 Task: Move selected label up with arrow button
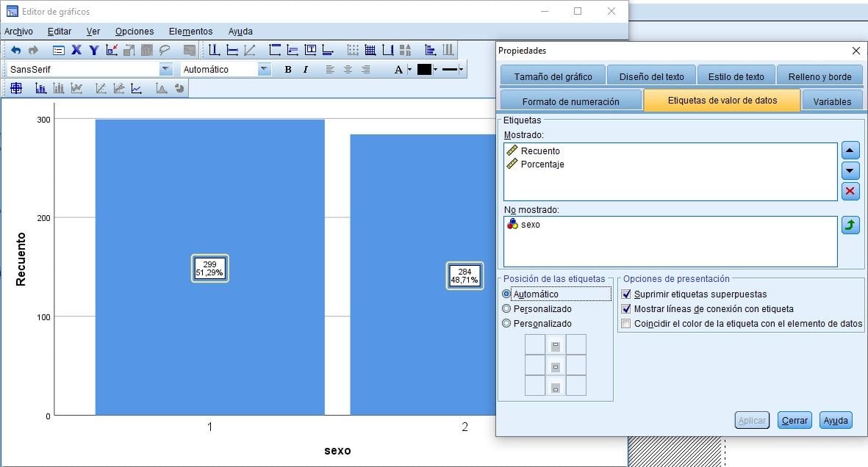(850, 151)
